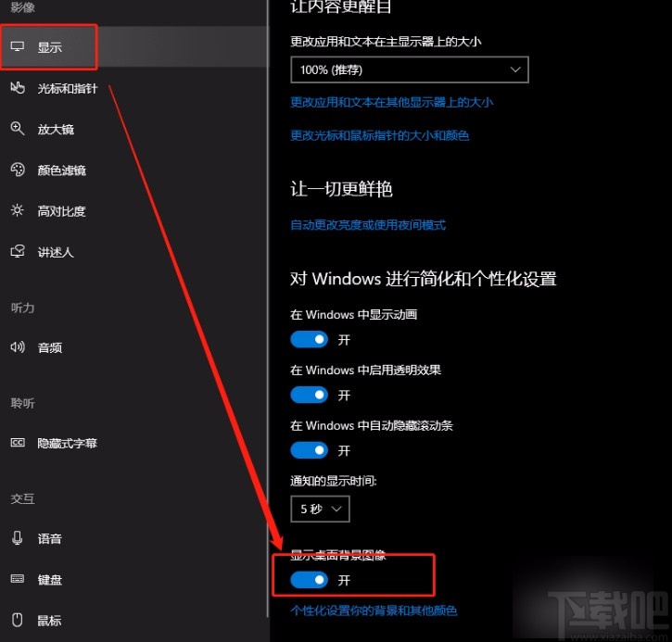The height and width of the screenshot is (642, 672).
Task: Click the CC icon for 隐藏式字幕
Action: tap(17, 443)
